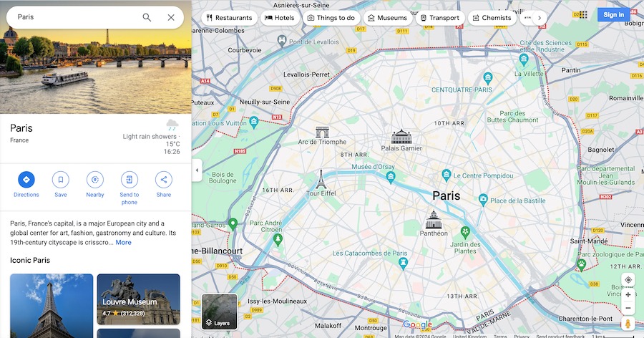Image resolution: width=644 pixels, height=338 pixels.
Task: Select Parc zoologique de Paris marker
Action: tap(581, 264)
